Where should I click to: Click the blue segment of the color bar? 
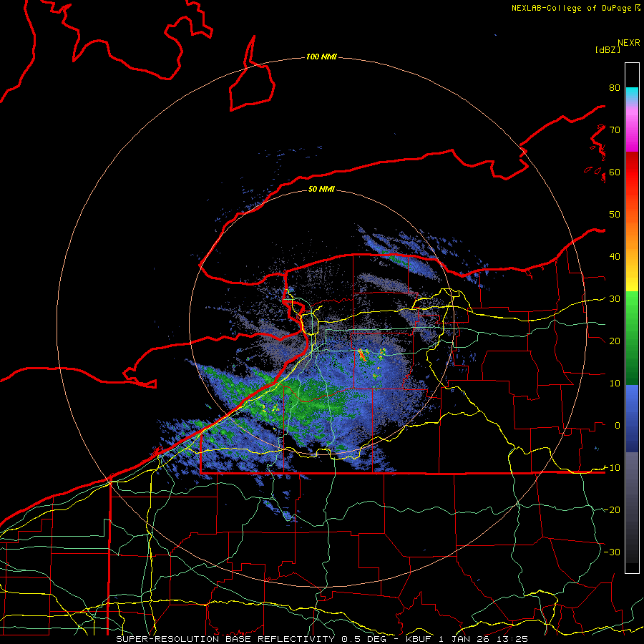coord(632,418)
